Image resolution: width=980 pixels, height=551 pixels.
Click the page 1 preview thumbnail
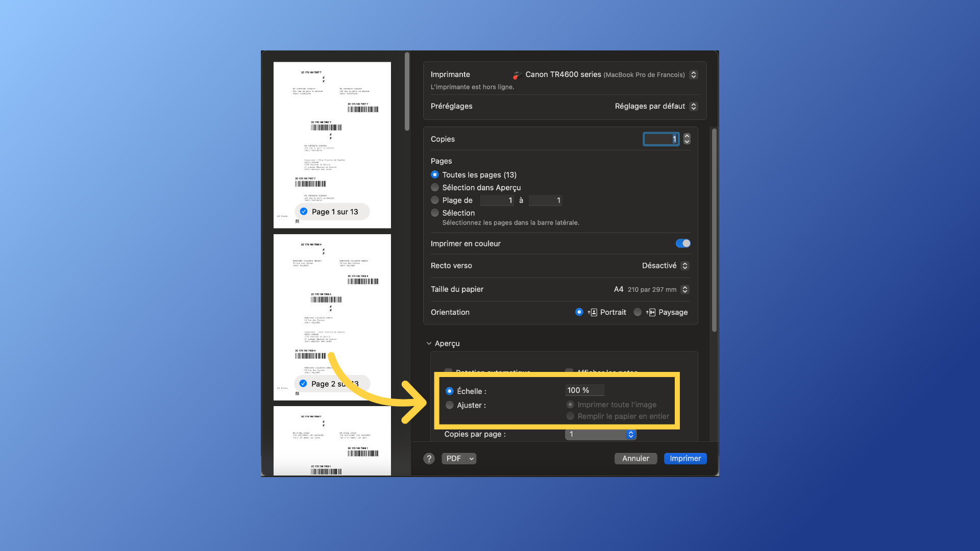tap(332, 145)
